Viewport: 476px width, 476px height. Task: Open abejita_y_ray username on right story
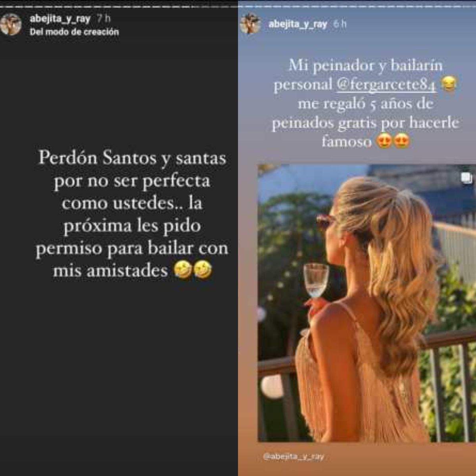[x=297, y=24]
